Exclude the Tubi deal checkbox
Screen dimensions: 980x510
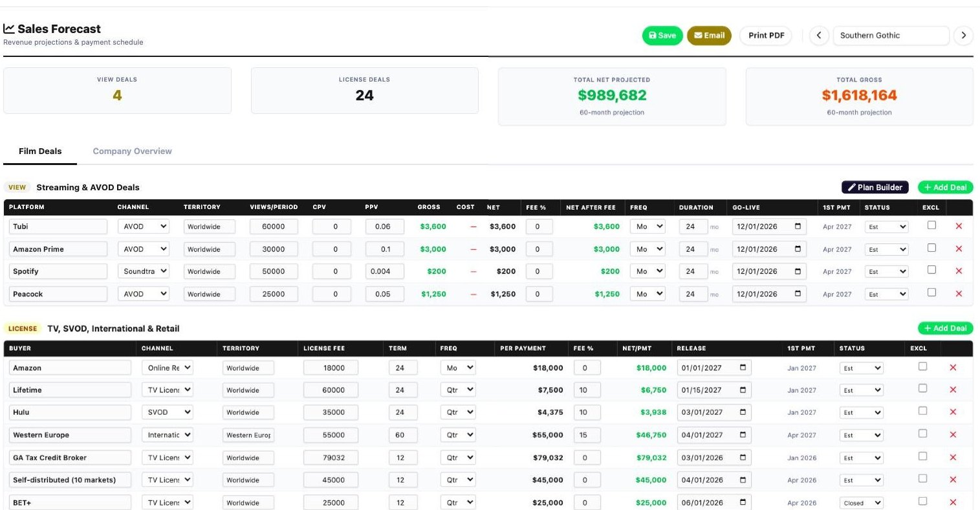point(931,225)
